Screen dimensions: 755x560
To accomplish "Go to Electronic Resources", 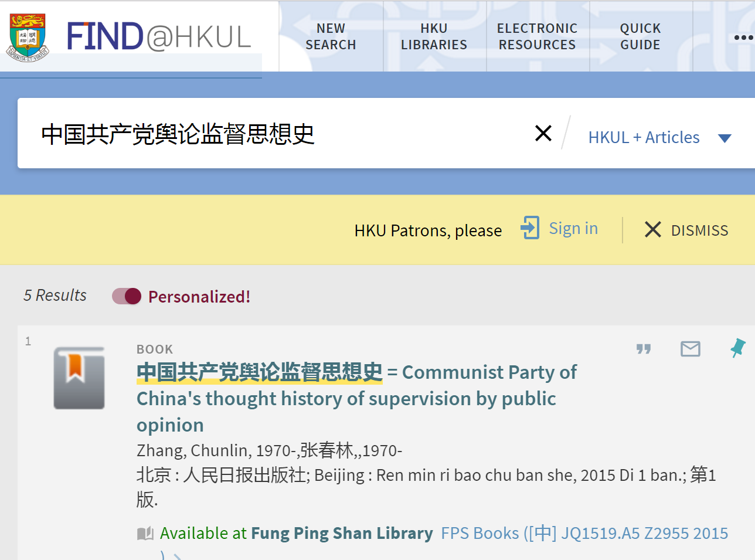I will (x=537, y=36).
